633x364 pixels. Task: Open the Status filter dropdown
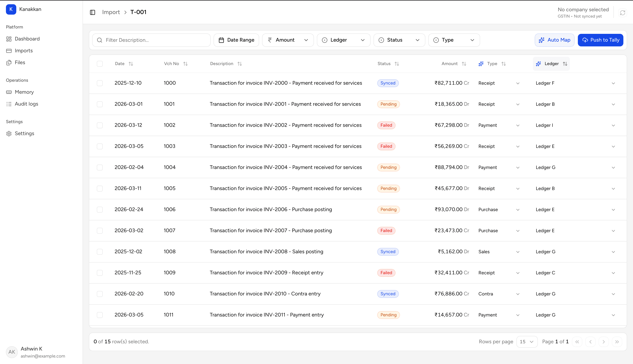[x=399, y=40]
